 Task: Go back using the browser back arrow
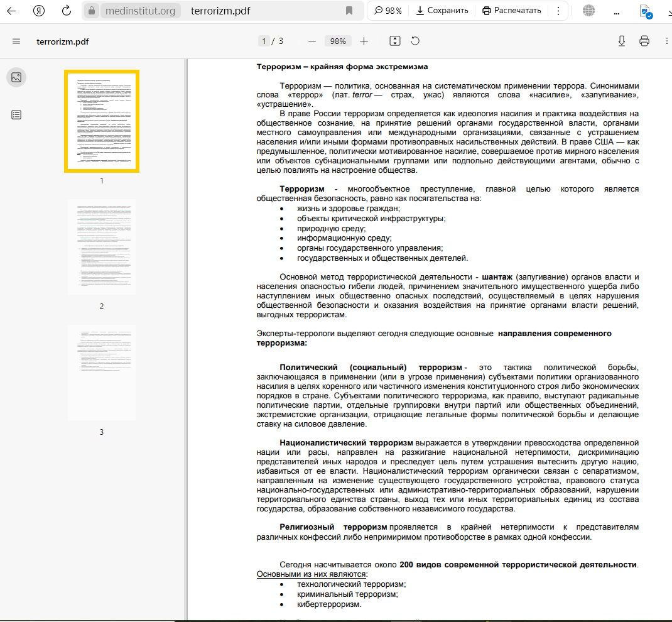pos(11,11)
